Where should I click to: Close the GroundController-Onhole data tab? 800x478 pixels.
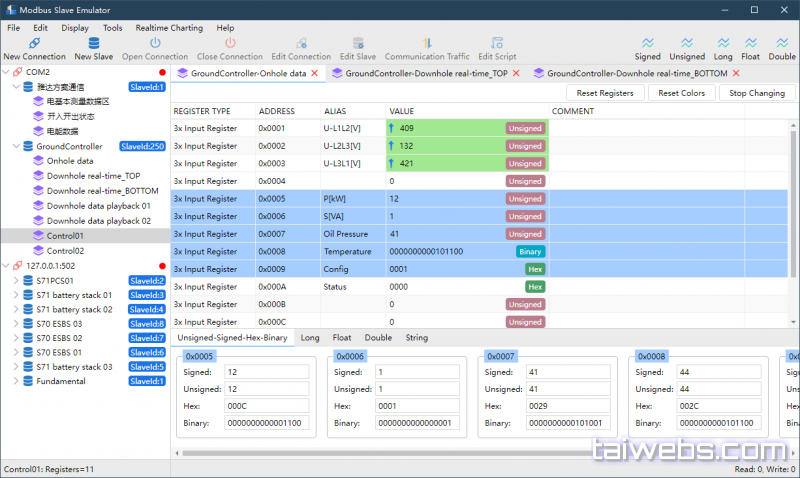[x=315, y=74]
